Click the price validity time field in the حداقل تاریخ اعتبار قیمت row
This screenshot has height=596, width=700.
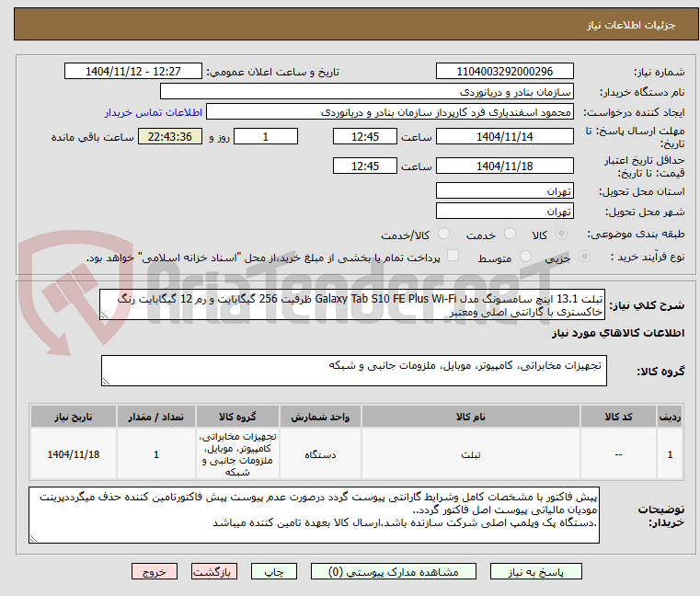tap(365, 166)
